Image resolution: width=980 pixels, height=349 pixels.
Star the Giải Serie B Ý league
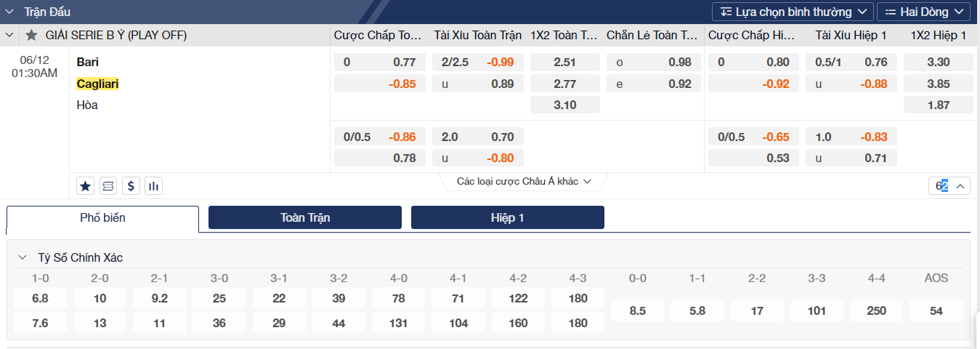pyautogui.click(x=31, y=35)
